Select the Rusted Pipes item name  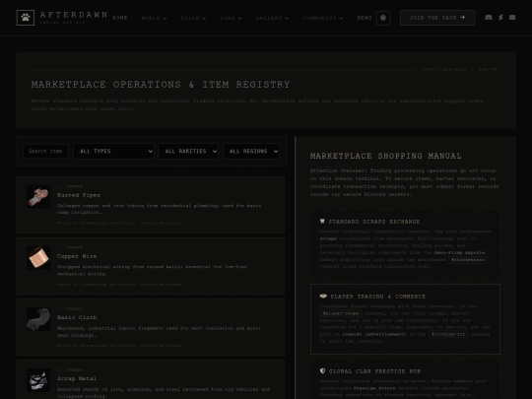(x=79, y=195)
